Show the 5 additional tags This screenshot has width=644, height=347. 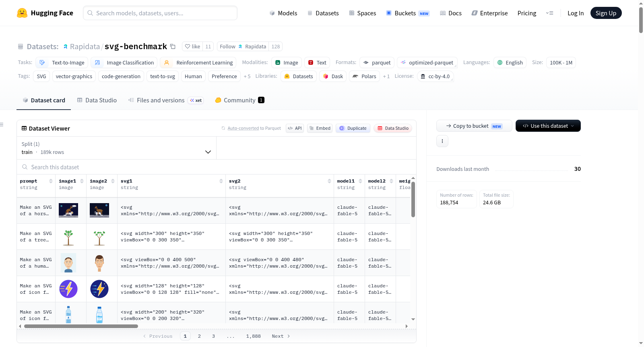[247, 76]
